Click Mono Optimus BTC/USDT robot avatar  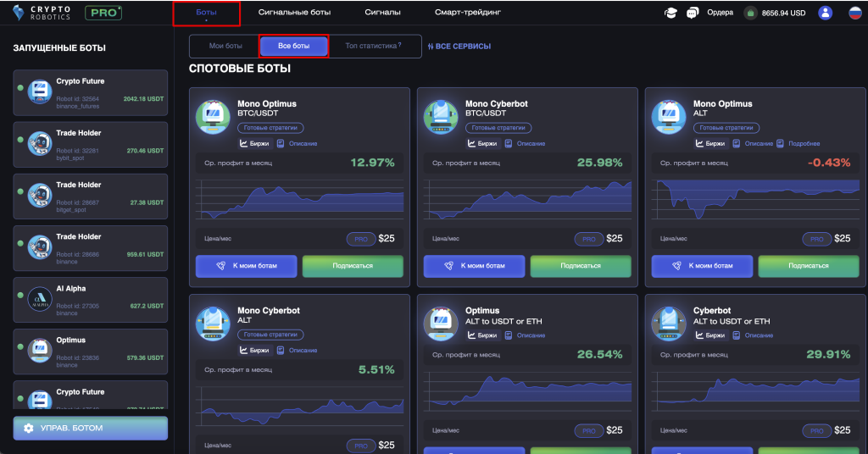[x=213, y=117]
